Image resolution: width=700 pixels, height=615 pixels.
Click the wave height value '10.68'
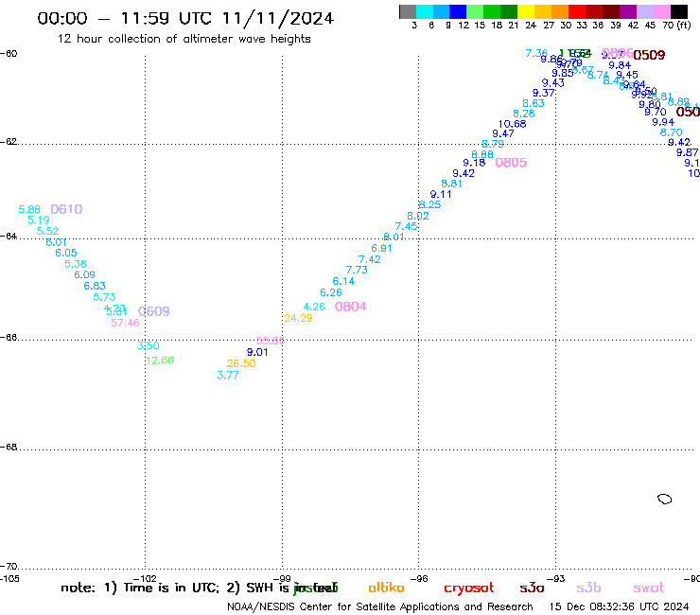point(512,124)
